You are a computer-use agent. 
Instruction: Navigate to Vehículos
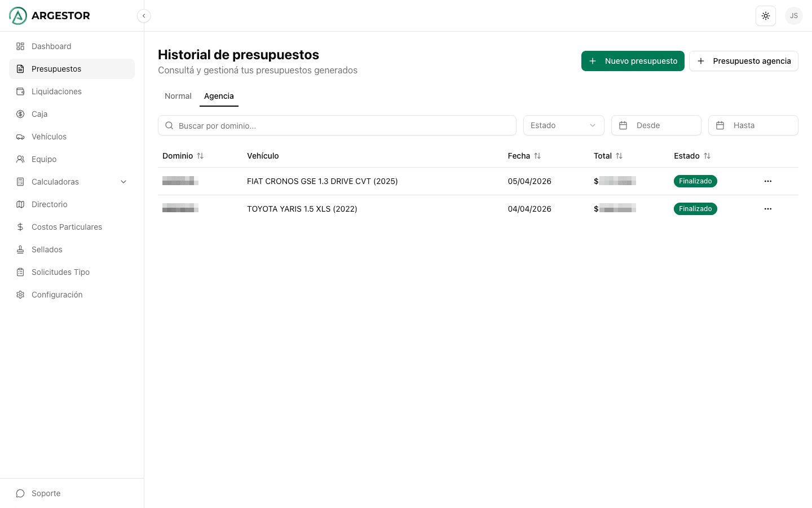click(x=48, y=137)
